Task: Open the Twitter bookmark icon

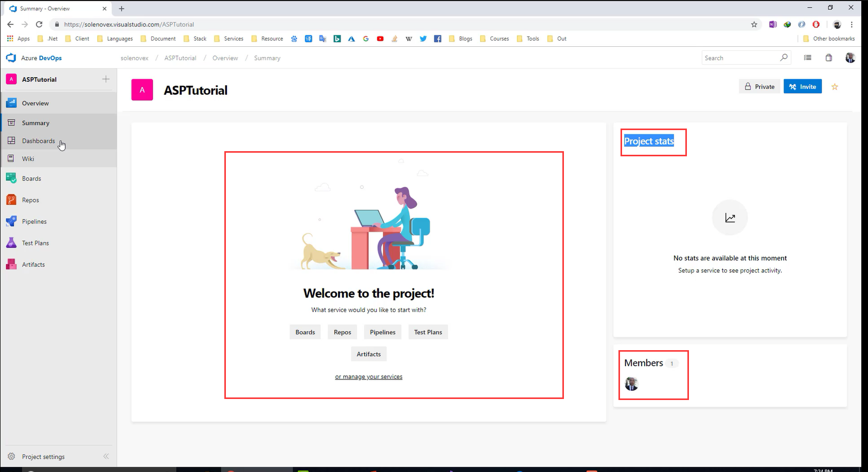Action: tap(423, 39)
